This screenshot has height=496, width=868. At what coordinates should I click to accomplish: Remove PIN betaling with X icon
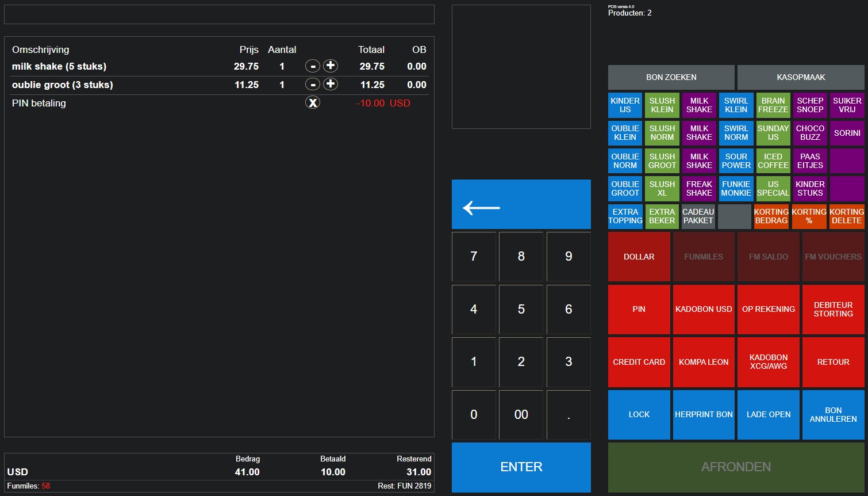[x=312, y=103]
